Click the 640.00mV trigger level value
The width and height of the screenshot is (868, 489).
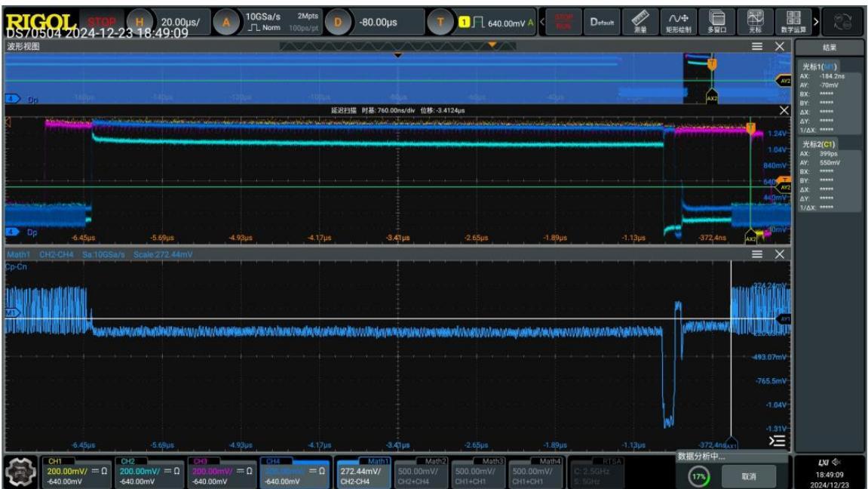(506, 23)
